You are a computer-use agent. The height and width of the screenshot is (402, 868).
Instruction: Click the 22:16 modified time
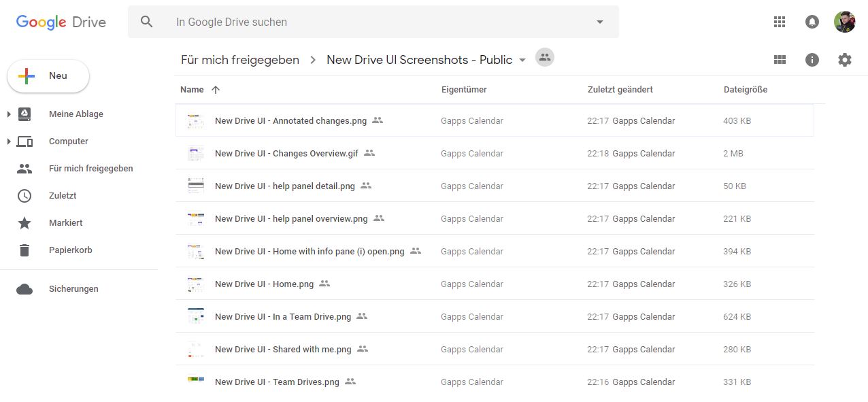tap(597, 382)
